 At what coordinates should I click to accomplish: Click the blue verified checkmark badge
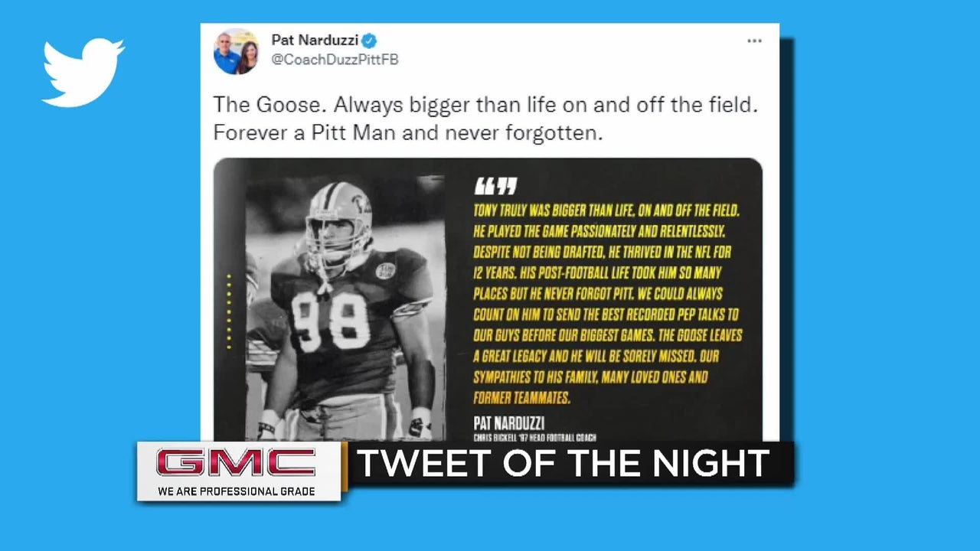369,41
